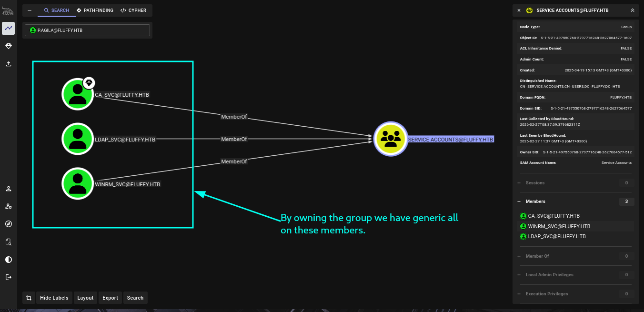
Task: Toggle dark mode with half-circle icon
Action: [x=9, y=260]
